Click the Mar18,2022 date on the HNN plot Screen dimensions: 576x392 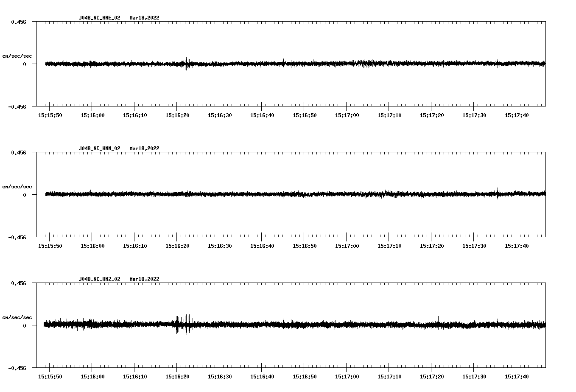[144, 148]
